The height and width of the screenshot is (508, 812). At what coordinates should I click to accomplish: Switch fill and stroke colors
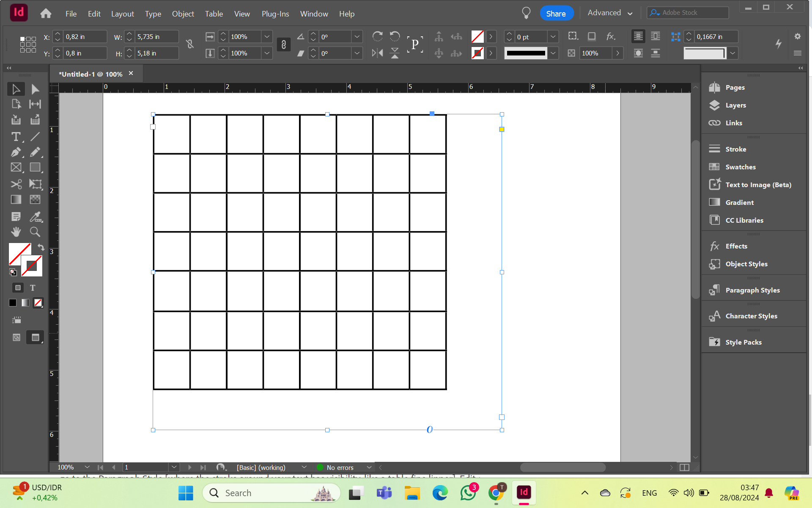click(41, 247)
